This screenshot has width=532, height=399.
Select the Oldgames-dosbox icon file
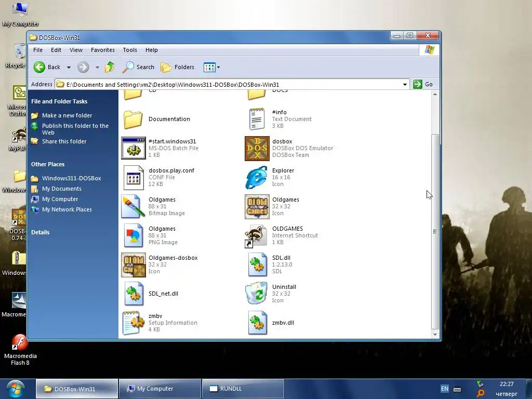pyautogui.click(x=134, y=265)
